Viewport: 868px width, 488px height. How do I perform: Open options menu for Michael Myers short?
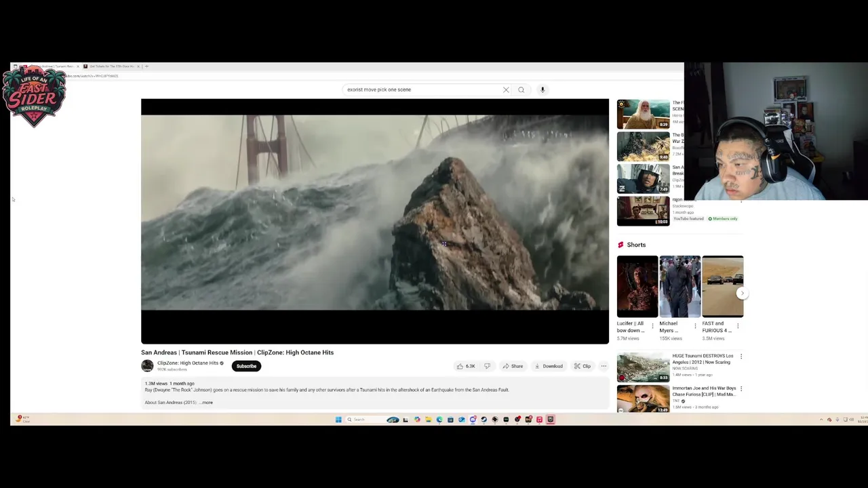tap(695, 326)
